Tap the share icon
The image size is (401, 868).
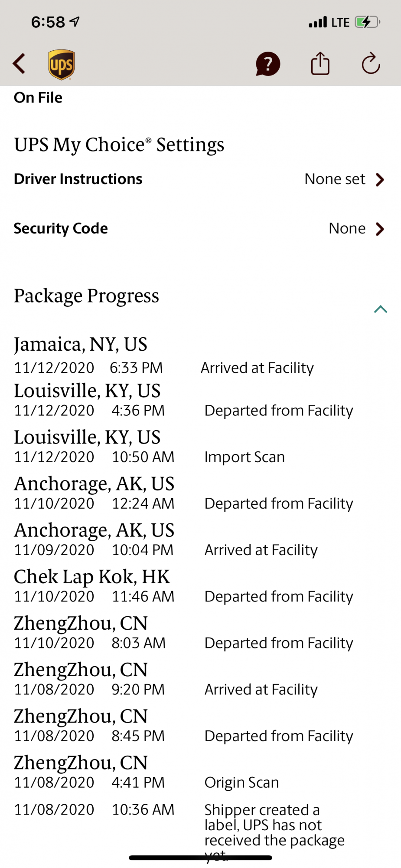pyautogui.click(x=320, y=64)
